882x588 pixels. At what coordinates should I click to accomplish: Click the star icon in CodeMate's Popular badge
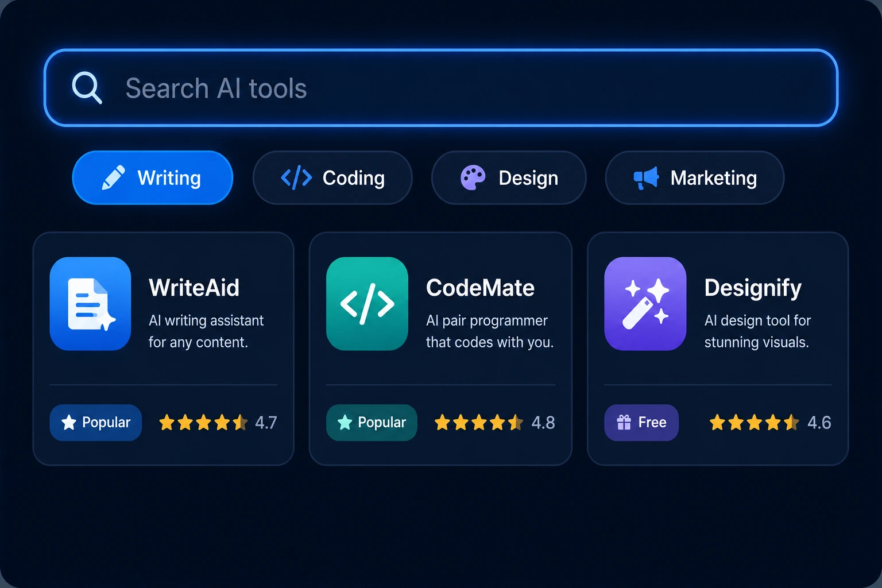345,423
